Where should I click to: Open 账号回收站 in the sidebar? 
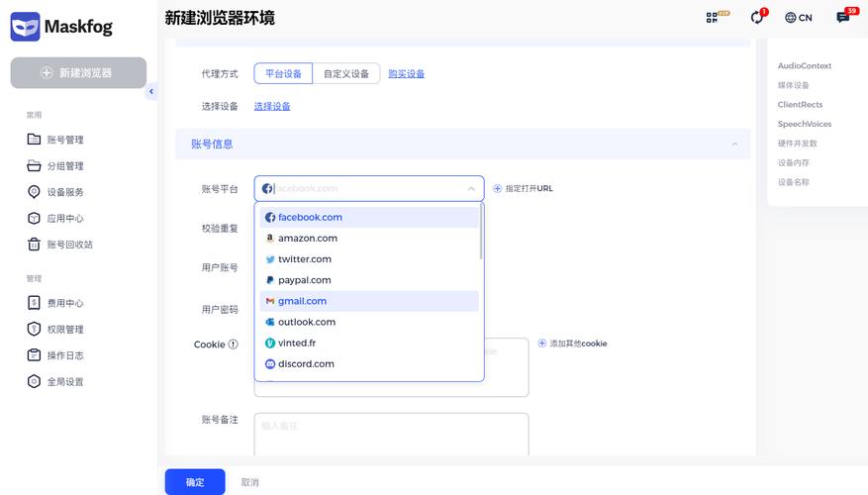[x=59, y=245]
